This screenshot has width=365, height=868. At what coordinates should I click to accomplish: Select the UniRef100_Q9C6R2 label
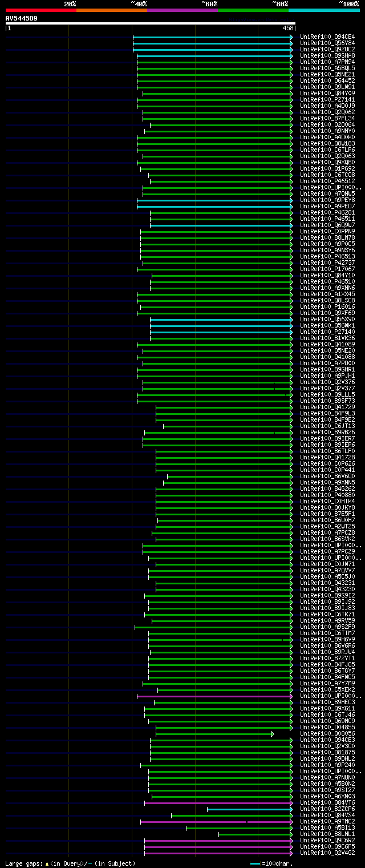click(x=327, y=841)
